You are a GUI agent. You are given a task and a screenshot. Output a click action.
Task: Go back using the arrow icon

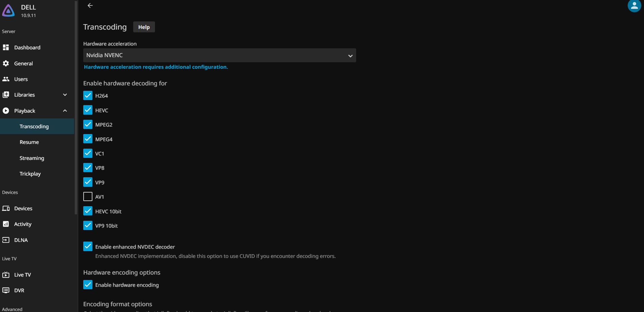[90, 5]
